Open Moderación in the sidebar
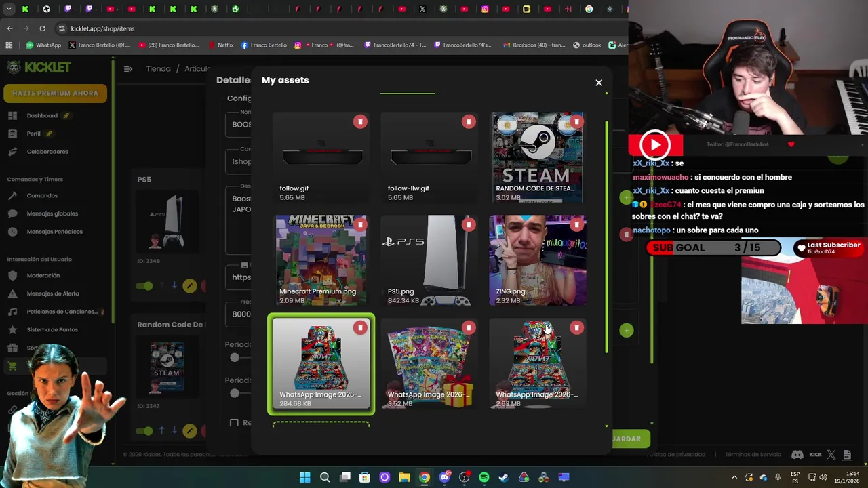 click(x=43, y=275)
